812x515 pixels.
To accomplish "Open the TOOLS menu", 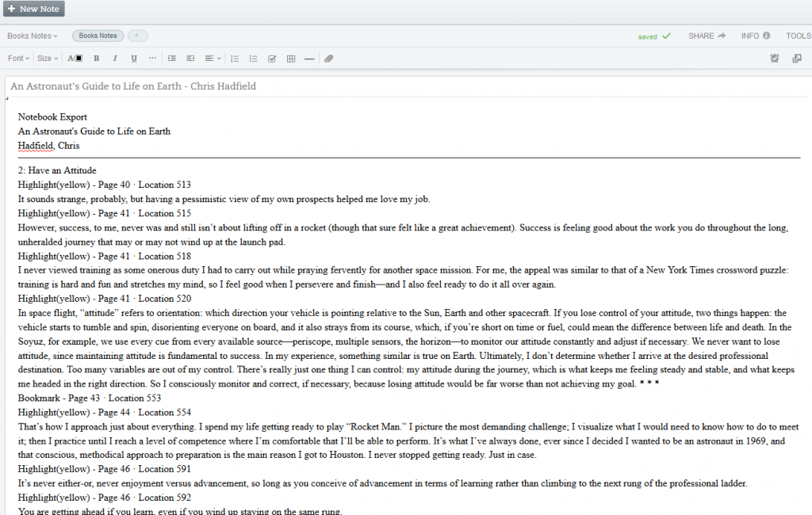I will [799, 36].
